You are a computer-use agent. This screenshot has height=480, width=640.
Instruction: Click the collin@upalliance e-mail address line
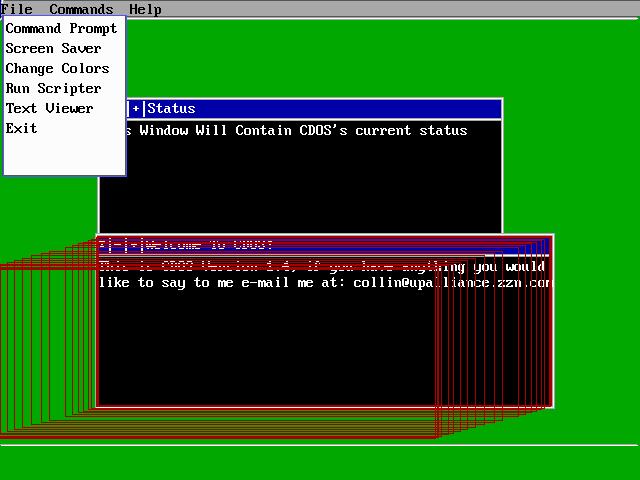click(x=324, y=282)
